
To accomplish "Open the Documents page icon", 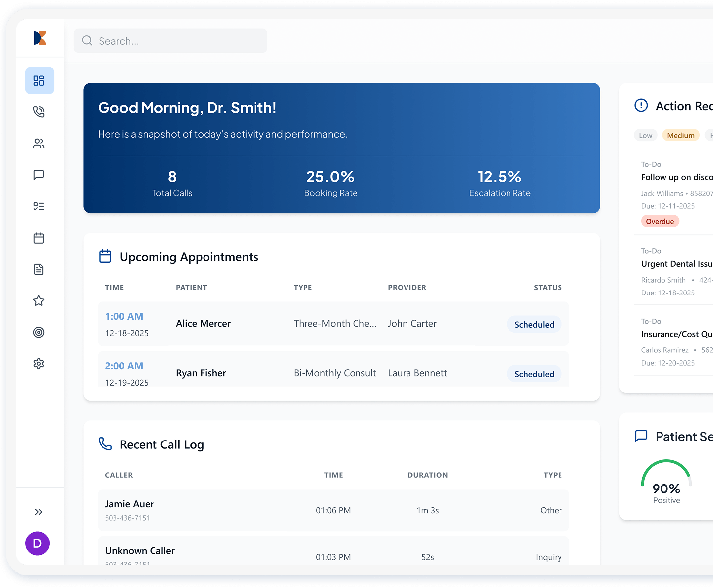I will [39, 269].
